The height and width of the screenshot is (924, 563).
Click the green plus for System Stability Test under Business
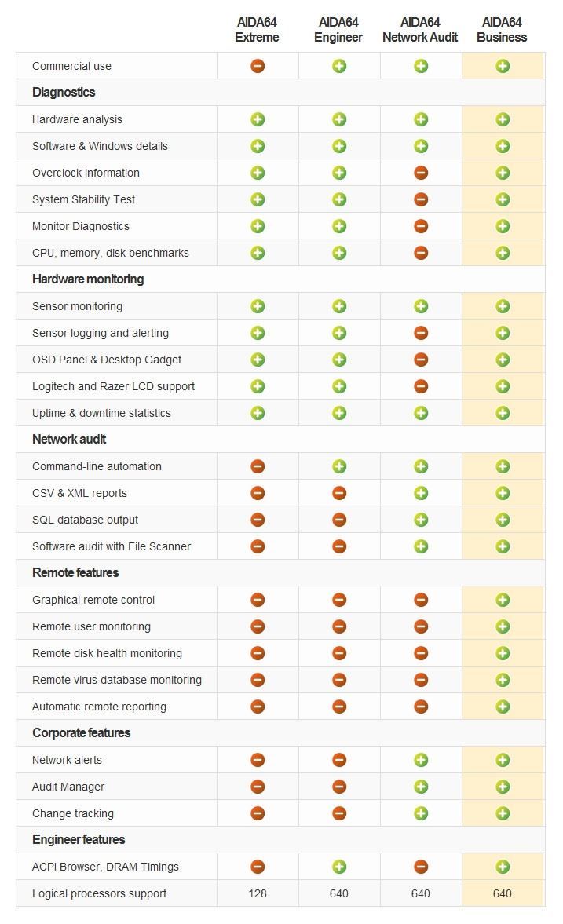[503, 199]
